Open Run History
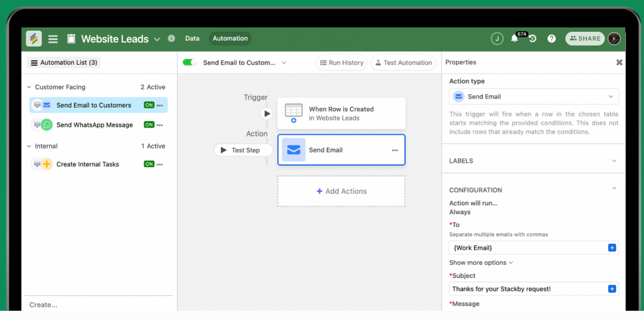Screen dimensions: 644x319 tap(341, 63)
